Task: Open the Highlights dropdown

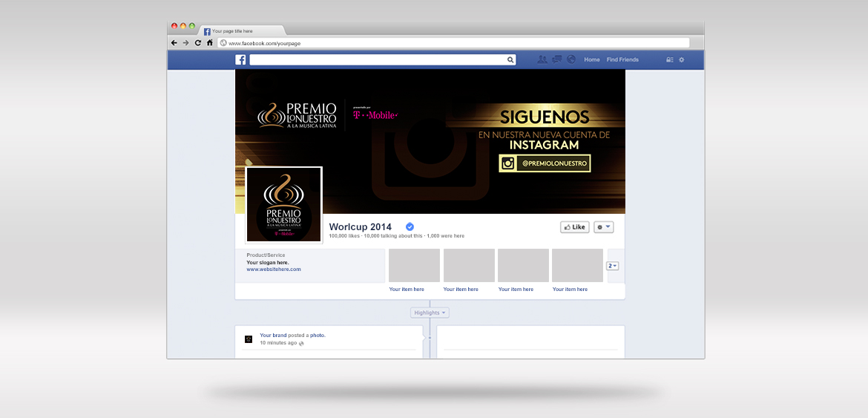Action: coord(430,313)
